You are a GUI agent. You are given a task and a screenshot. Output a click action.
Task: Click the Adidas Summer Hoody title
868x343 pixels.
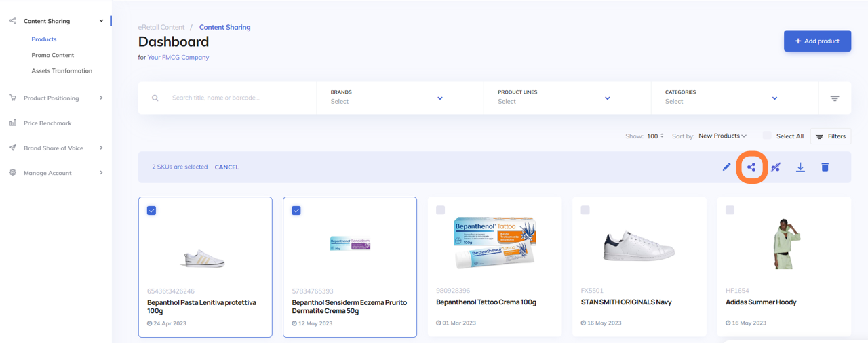[761, 302]
